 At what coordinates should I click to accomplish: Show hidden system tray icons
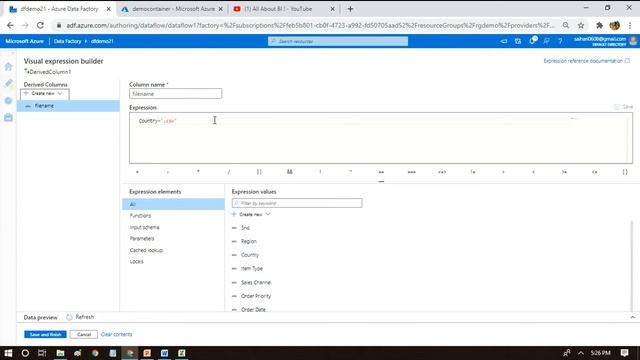pyautogui.click(x=581, y=353)
